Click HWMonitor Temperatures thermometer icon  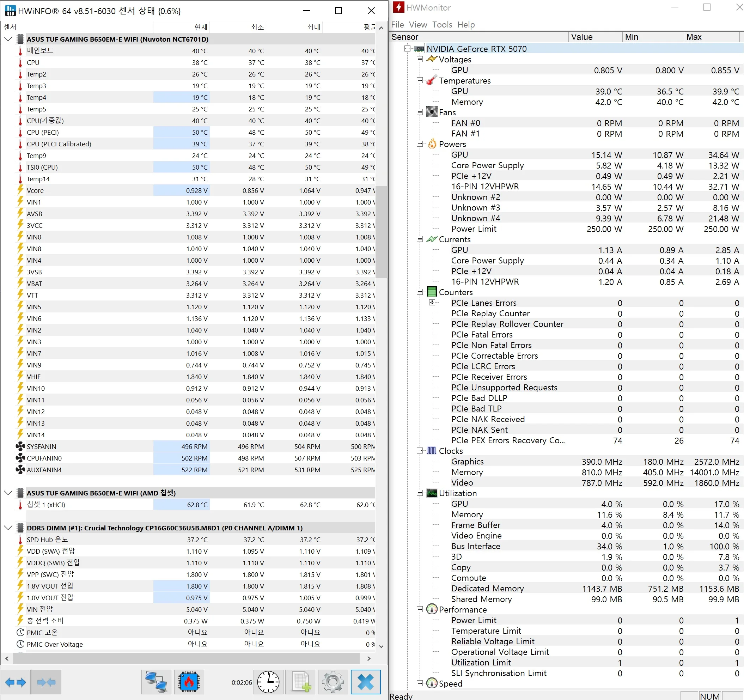pos(432,80)
